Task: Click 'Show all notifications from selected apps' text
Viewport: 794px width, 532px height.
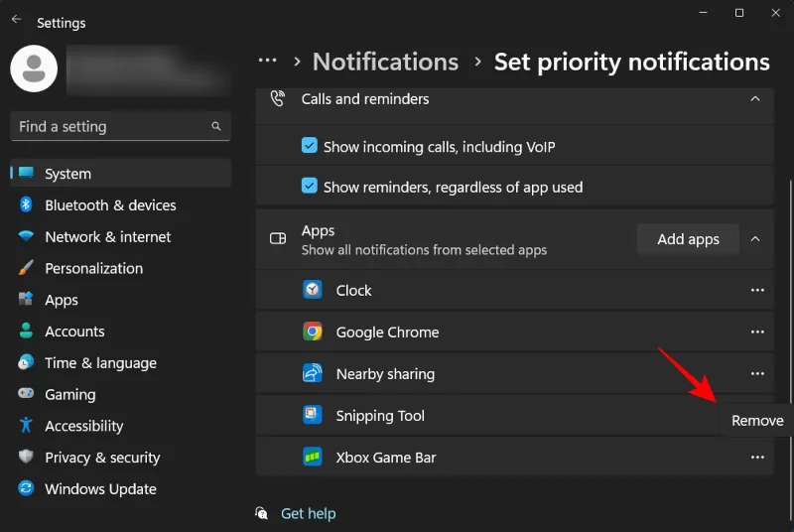Action: click(424, 250)
